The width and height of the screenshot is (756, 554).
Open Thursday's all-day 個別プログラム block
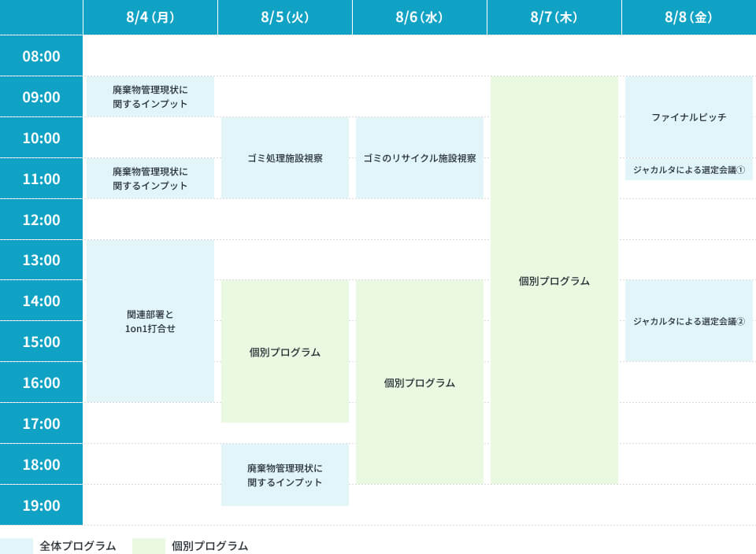pos(554,280)
